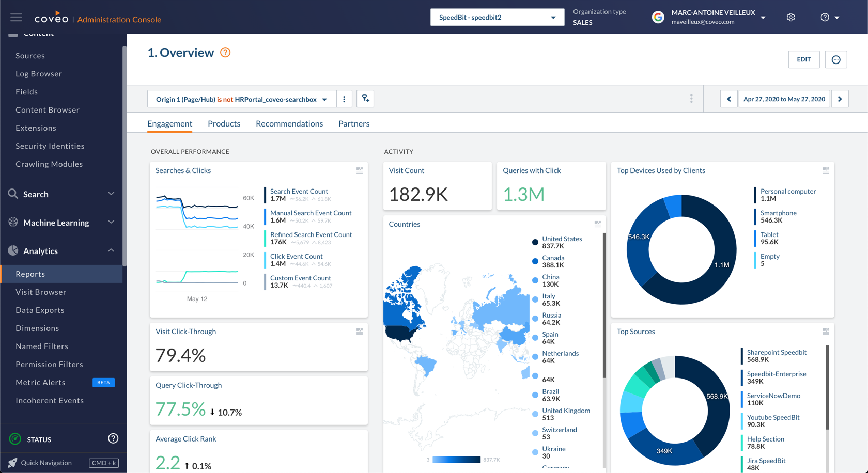This screenshot has height=473, width=868.
Task: Click the United States legend color dot
Action: 535,242
